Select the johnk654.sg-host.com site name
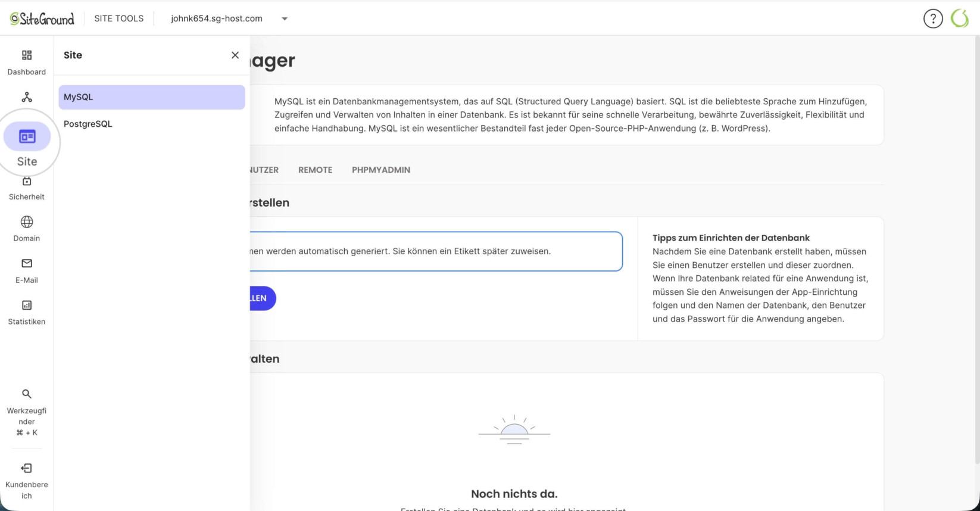Image resolution: width=980 pixels, height=511 pixels. click(217, 18)
